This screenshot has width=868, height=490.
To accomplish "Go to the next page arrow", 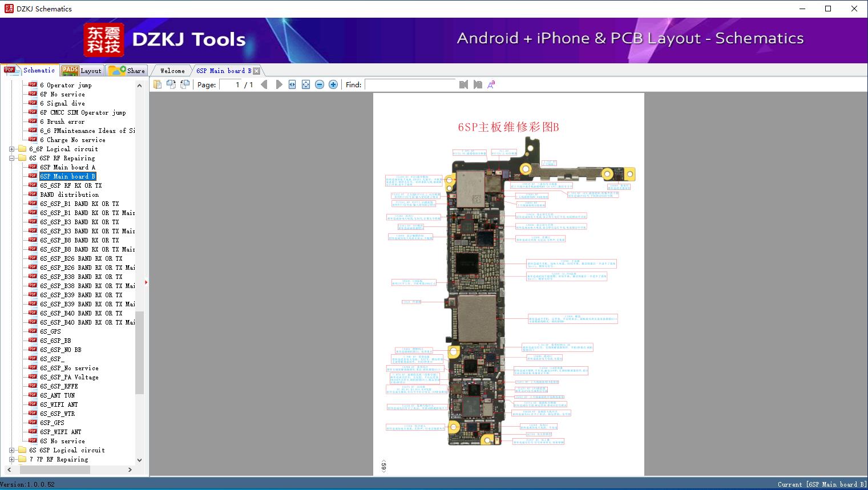I will pos(278,84).
